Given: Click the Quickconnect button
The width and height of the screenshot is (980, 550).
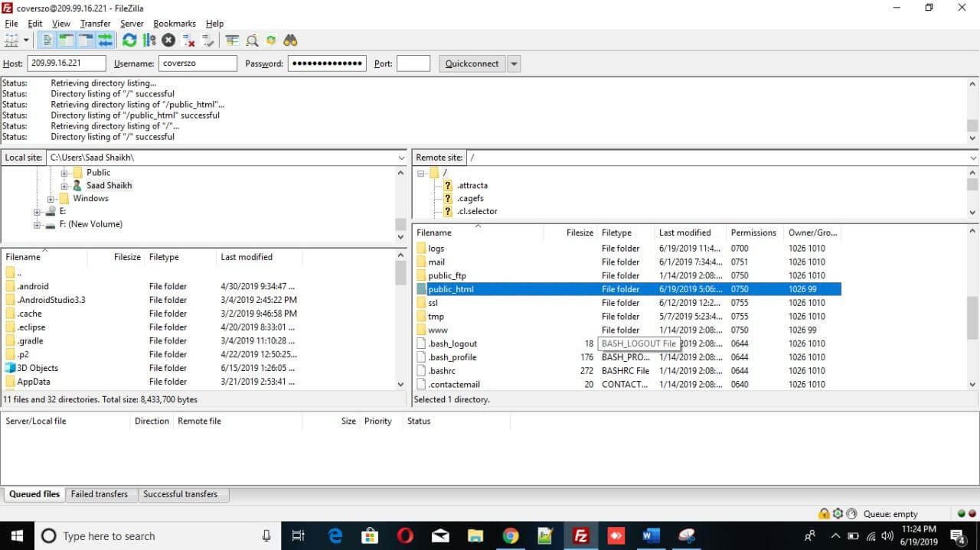Looking at the screenshot, I should coord(472,63).
